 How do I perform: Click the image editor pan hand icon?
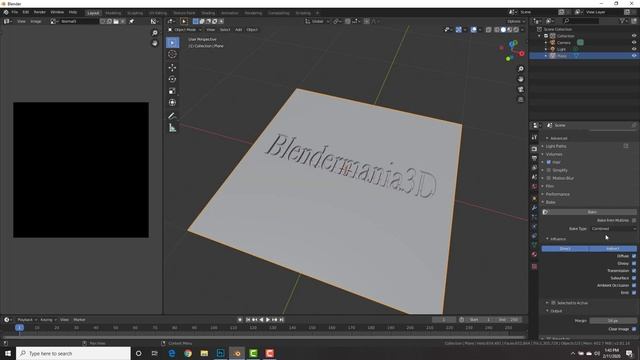click(155, 43)
